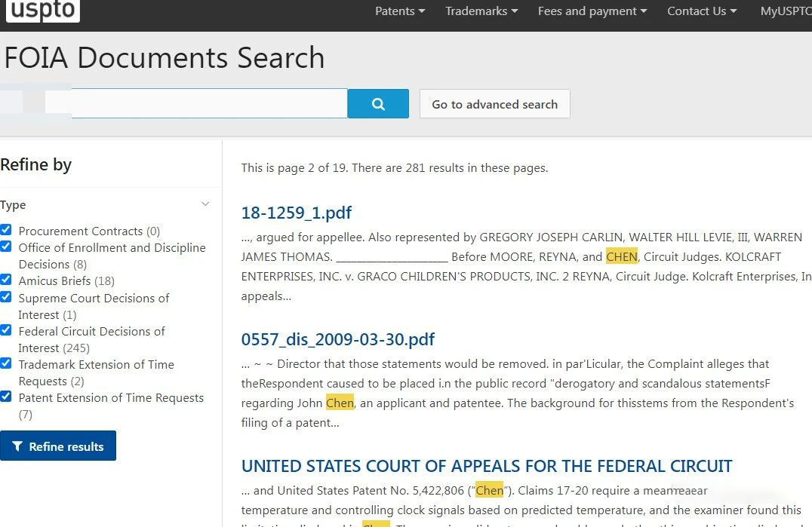Open the 18-1259_1.pdf result link
Viewport: 812px width, 527px height.
coord(297,213)
